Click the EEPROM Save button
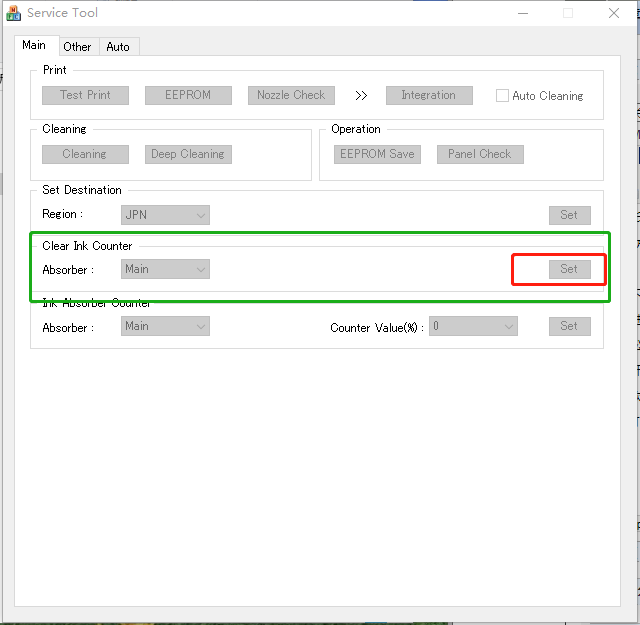The height and width of the screenshot is (625, 640). pyautogui.click(x=377, y=154)
